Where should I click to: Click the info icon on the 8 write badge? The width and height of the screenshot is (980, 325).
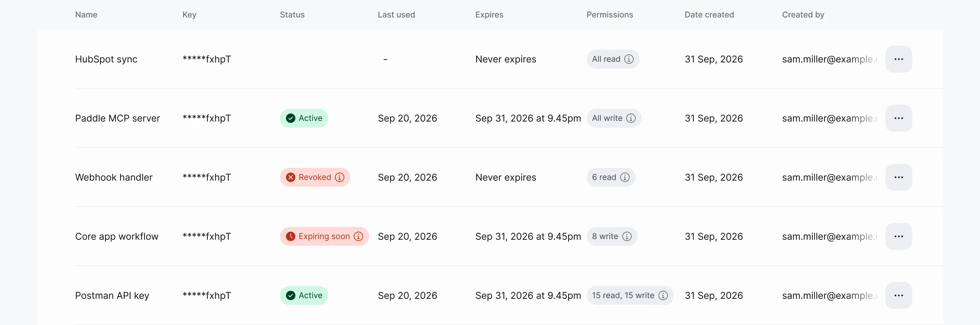[627, 236]
